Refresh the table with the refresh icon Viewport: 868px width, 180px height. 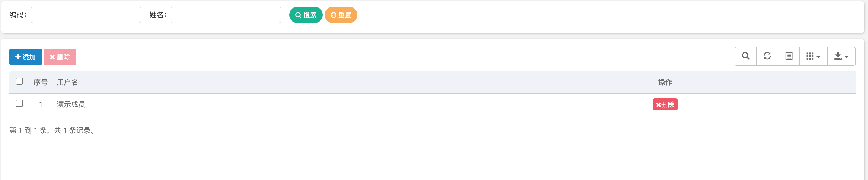pos(767,56)
